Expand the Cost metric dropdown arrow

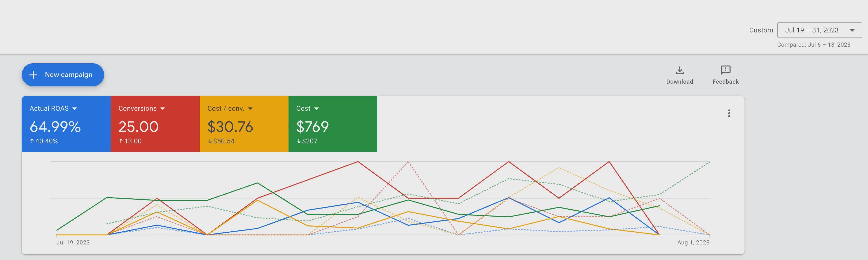coord(316,109)
